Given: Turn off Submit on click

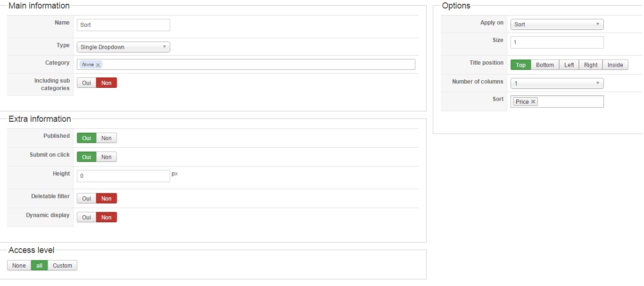Looking at the screenshot, I should pyautogui.click(x=107, y=157).
